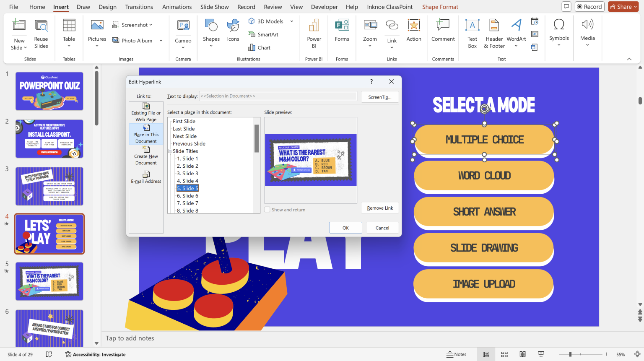Open the Inknoe ClassPoint tab
This screenshot has height=361, width=644.
click(x=390, y=7)
